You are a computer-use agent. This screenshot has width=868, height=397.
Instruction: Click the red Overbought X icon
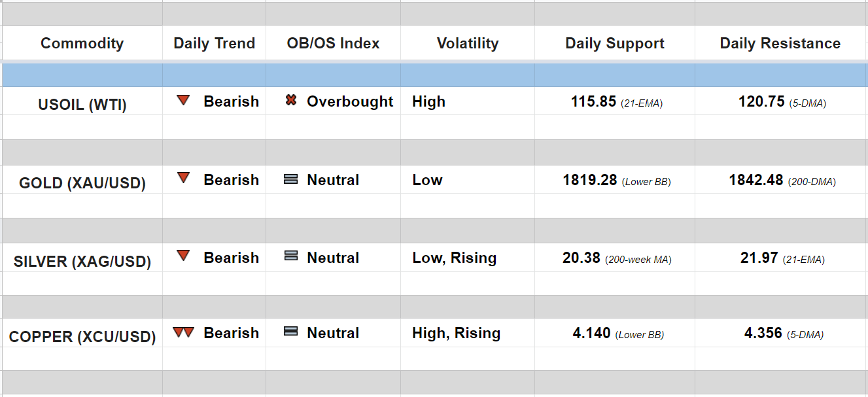point(291,101)
